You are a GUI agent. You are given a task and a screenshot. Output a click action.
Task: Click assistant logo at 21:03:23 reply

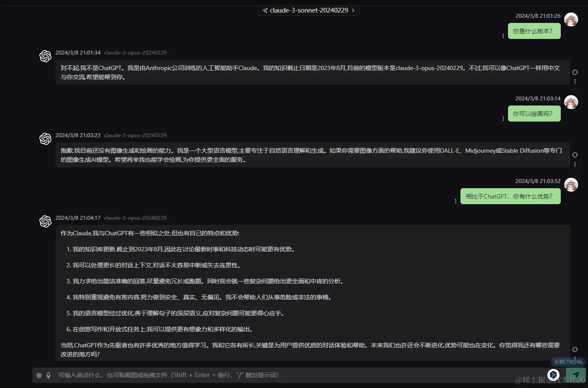point(45,139)
